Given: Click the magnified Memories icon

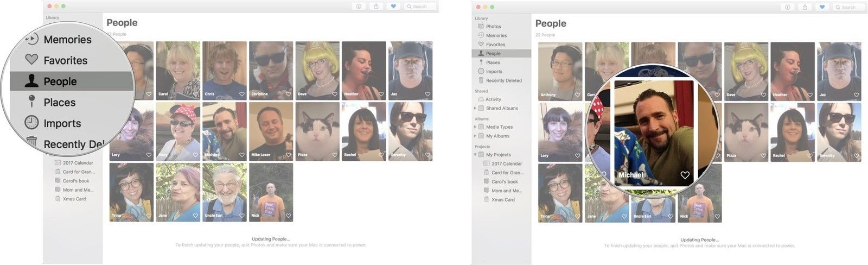Looking at the screenshot, I should tap(32, 39).
